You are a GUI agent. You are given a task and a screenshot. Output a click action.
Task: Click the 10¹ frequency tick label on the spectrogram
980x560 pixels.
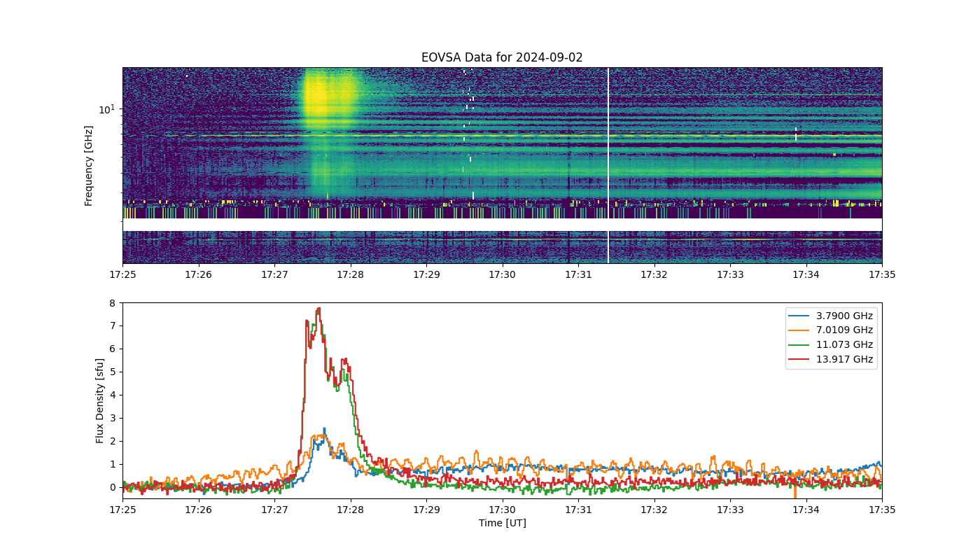click(107, 109)
